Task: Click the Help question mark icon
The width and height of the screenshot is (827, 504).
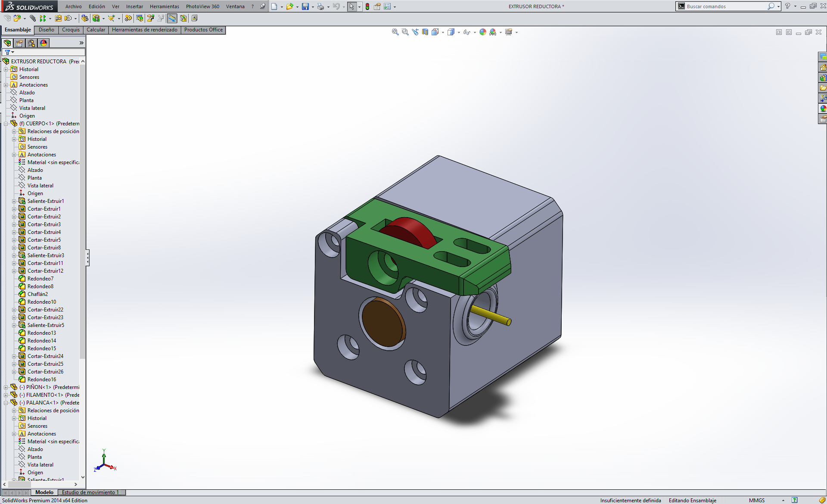Action: 787,6
